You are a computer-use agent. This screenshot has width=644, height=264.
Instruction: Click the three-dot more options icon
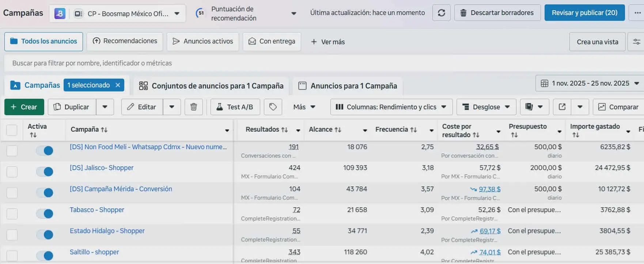click(637, 13)
